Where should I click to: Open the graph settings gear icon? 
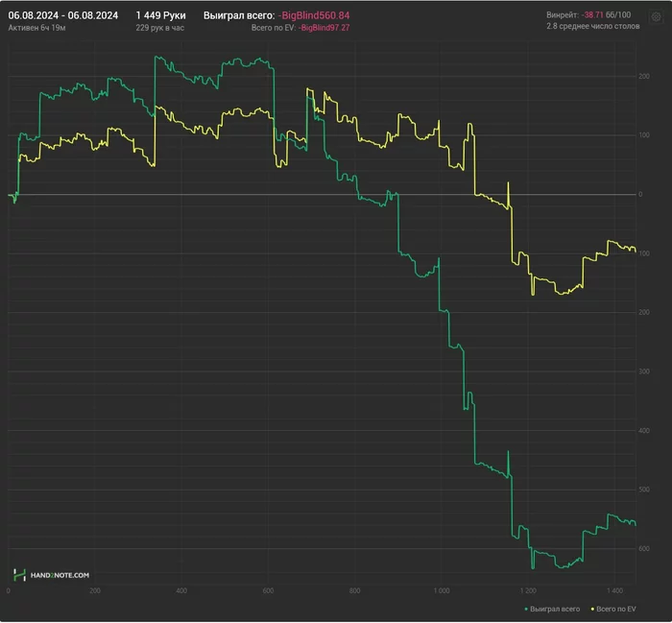click(x=656, y=17)
